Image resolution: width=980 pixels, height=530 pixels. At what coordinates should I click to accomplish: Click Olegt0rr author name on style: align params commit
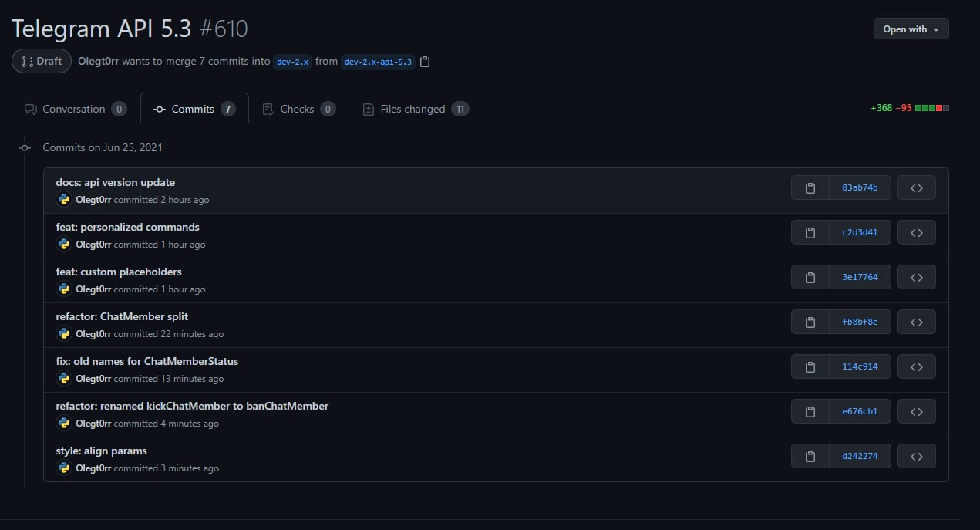(93, 468)
